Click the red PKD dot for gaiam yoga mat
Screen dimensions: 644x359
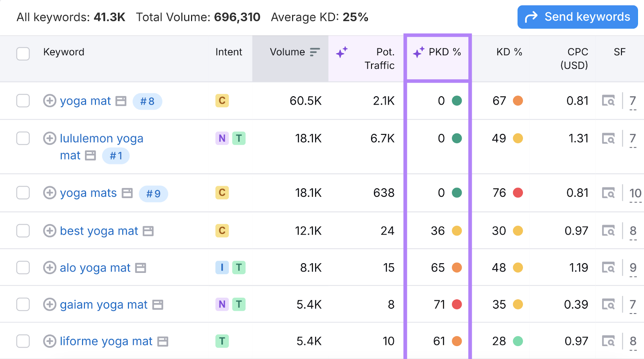click(457, 304)
